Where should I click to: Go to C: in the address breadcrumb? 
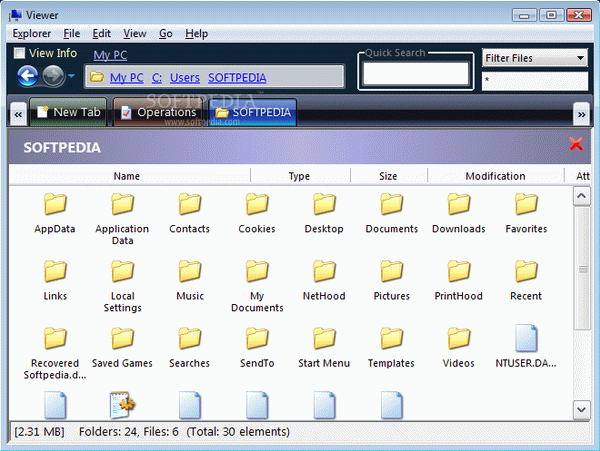click(x=157, y=78)
